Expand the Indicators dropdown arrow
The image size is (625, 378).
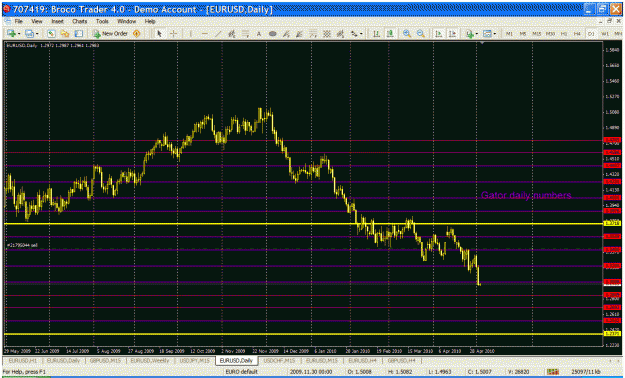pyautogui.click(x=477, y=34)
